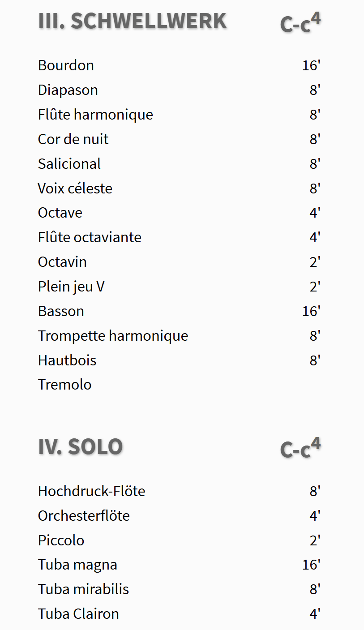Image resolution: width=364 pixels, height=630 pixels.
Task: Select the Piccolo stop name
Action: click(x=61, y=540)
